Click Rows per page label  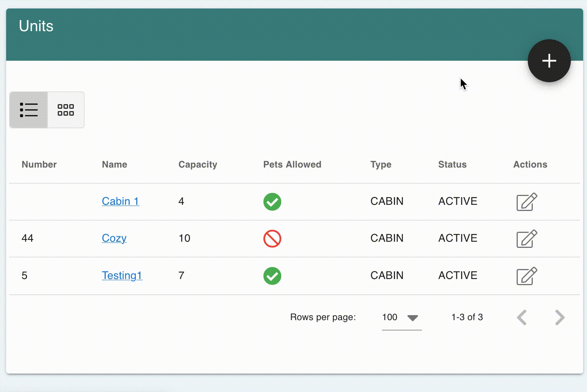point(323,317)
